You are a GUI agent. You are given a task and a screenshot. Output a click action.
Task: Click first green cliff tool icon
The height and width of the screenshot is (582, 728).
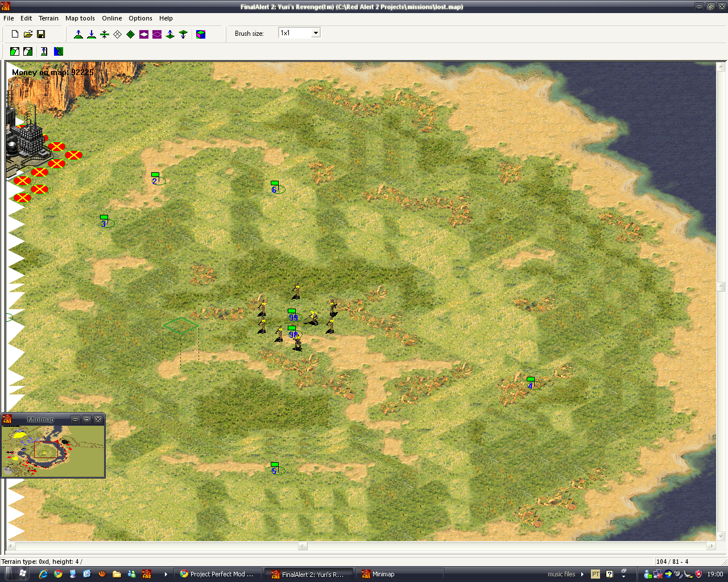click(x=15, y=52)
